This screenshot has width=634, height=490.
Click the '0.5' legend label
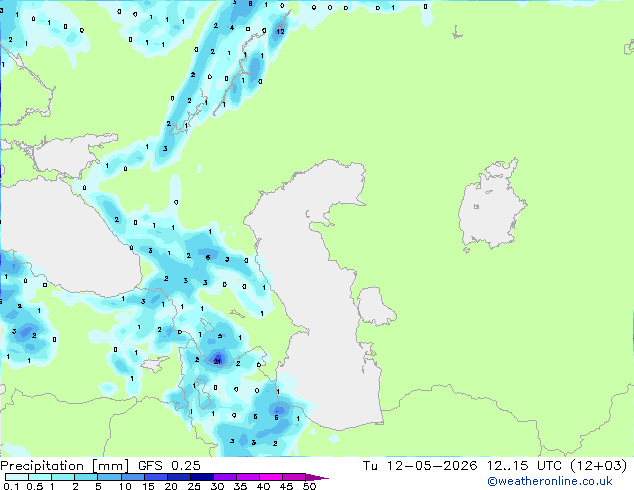click(x=34, y=486)
